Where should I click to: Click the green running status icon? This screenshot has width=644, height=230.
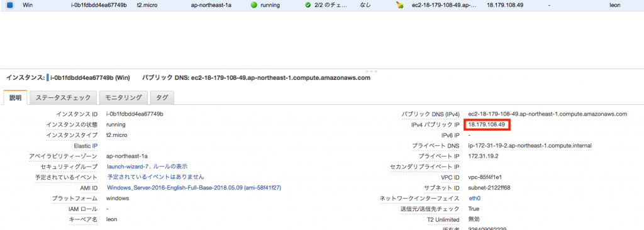(x=254, y=5)
